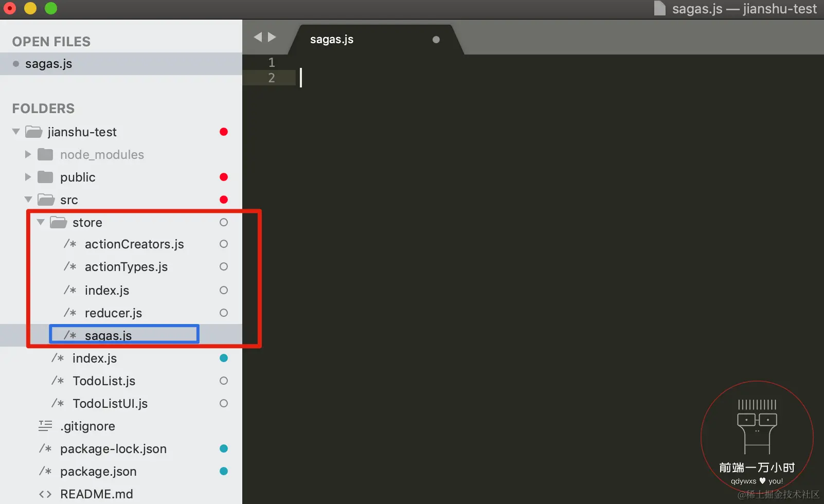Image resolution: width=824 pixels, height=504 pixels.
Task: Click the document icon in the title bar
Action: click(659, 8)
